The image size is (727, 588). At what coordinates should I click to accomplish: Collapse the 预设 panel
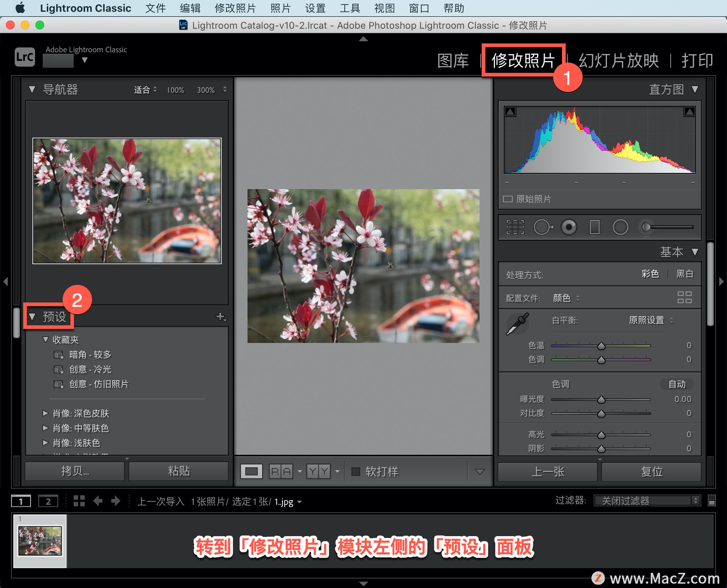click(x=32, y=317)
